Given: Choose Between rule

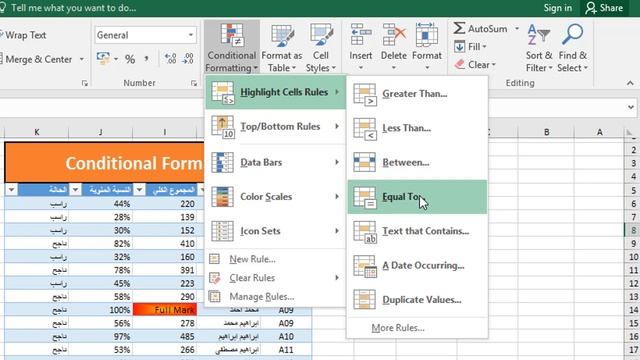Looking at the screenshot, I should click(x=417, y=162).
